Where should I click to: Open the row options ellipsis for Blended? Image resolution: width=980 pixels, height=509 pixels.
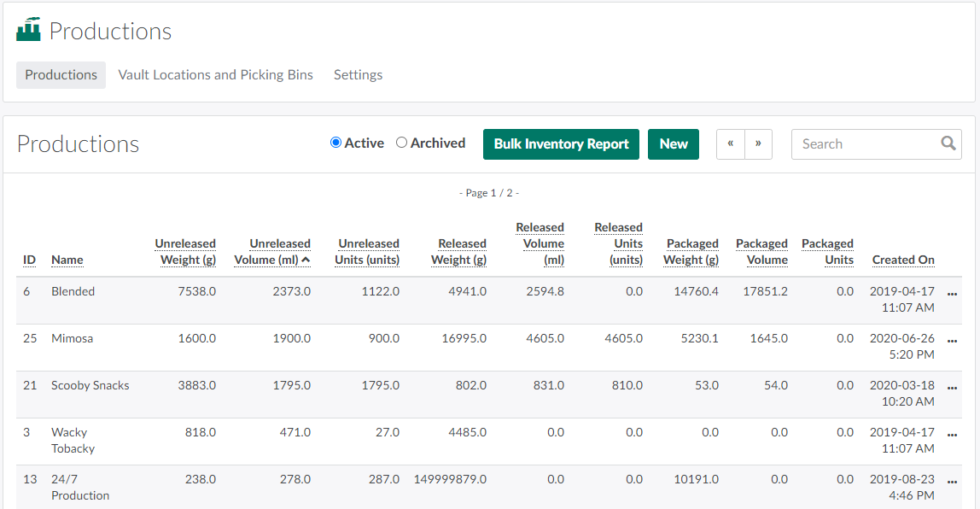pos(953,293)
